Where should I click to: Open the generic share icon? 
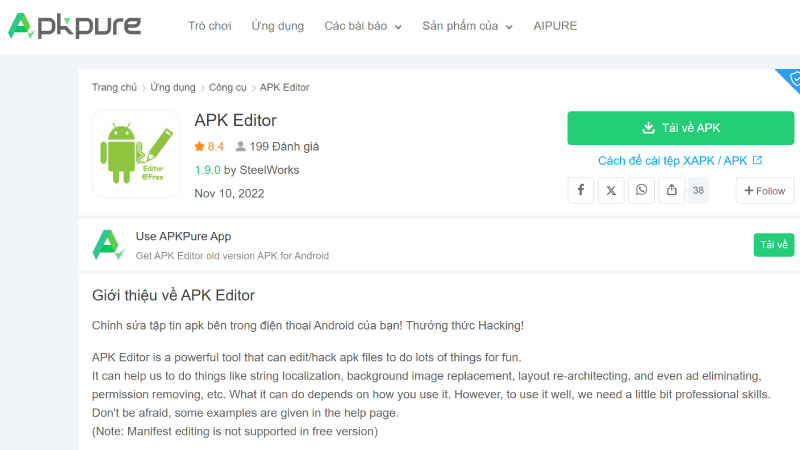[671, 190]
